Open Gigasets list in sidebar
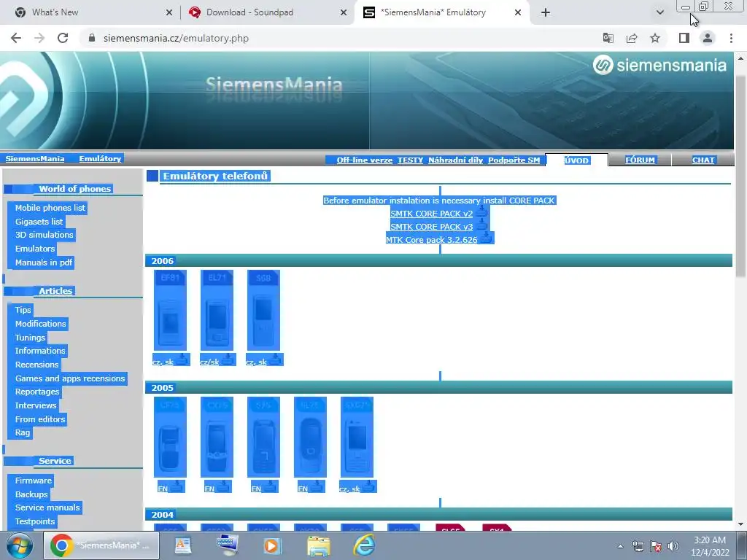This screenshot has height=560, width=747. coord(39,222)
